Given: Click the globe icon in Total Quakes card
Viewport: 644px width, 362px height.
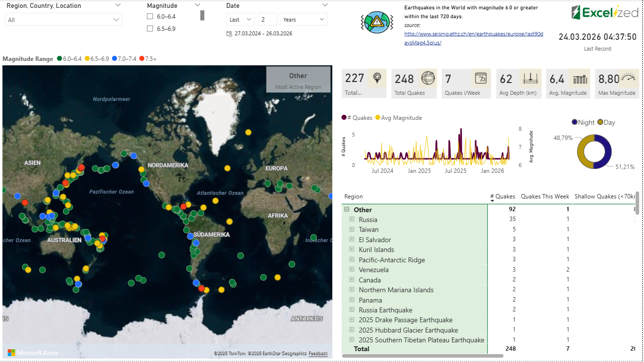Looking at the screenshot, I should point(428,78).
